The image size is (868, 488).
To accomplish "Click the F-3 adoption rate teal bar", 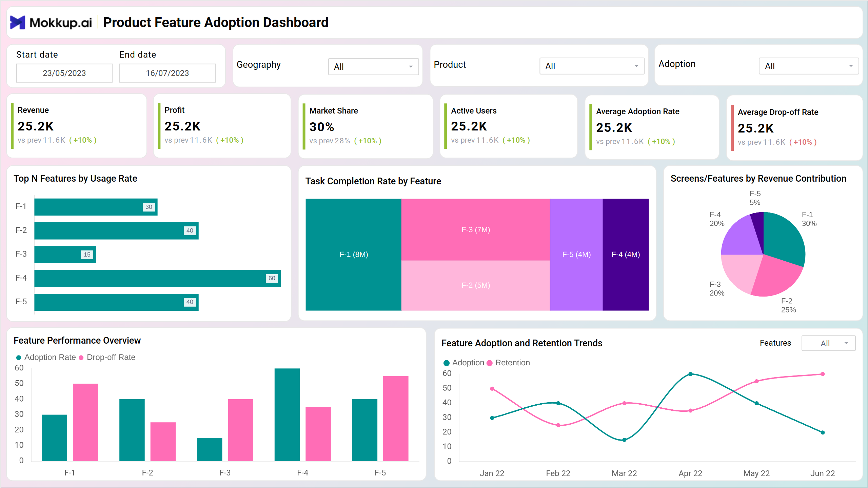I will (210, 449).
